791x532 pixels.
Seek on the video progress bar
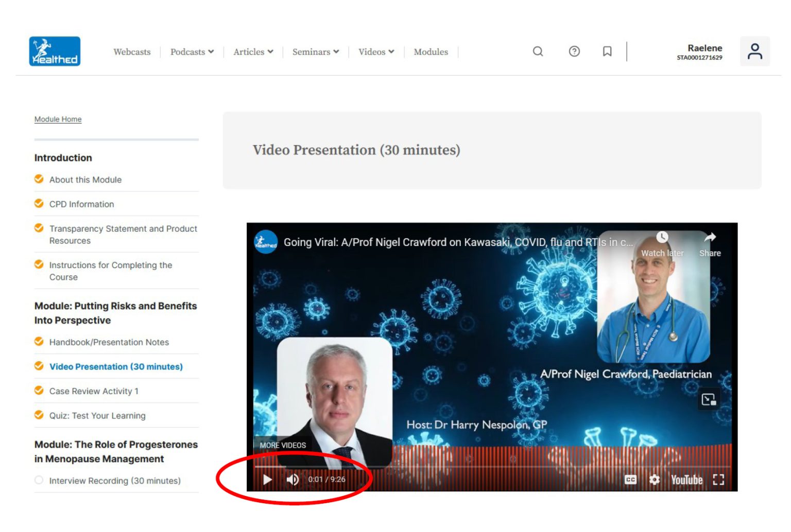(x=492, y=466)
